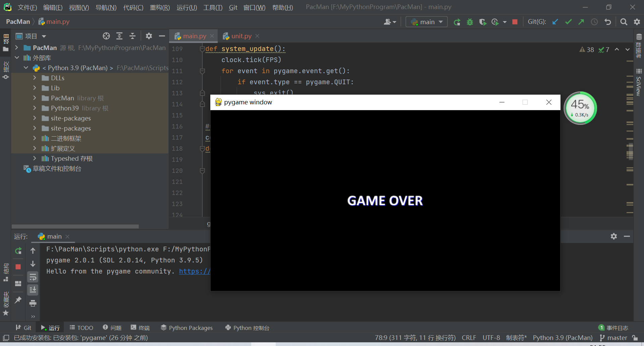Rerun main in Run panel
Screen dimensions: 644x346
tap(18, 251)
